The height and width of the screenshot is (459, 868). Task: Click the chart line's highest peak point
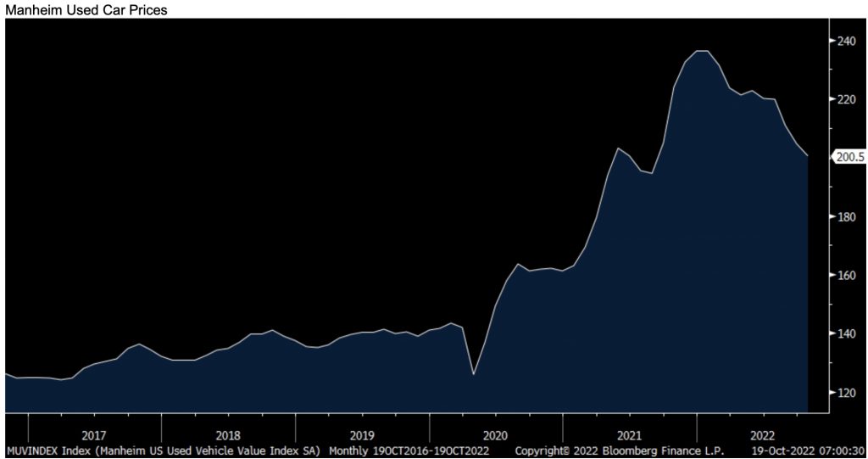702,51
